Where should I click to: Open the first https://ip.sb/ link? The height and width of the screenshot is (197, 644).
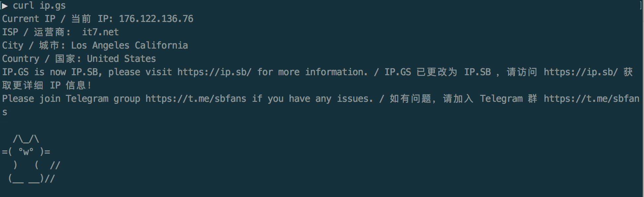[x=214, y=72]
